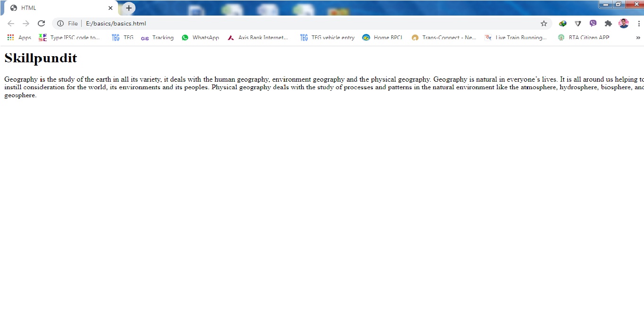Close the HTML tab

pyautogui.click(x=110, y=8)
